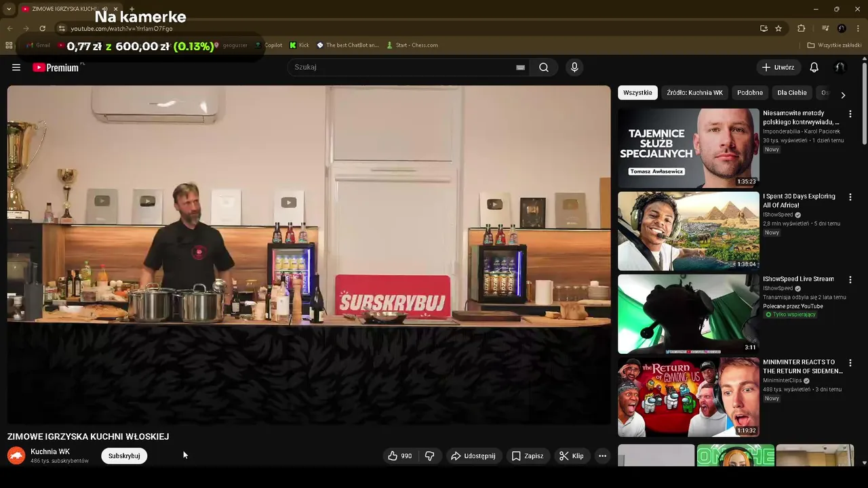The height and width of the screenshot is (488, 868).
Task: Open Kuchnia WK channel avatar
Action: 16,455
